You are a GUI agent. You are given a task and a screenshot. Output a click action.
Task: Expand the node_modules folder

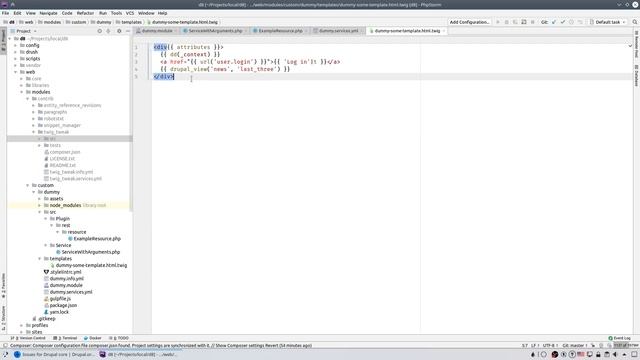click(40, 205)
